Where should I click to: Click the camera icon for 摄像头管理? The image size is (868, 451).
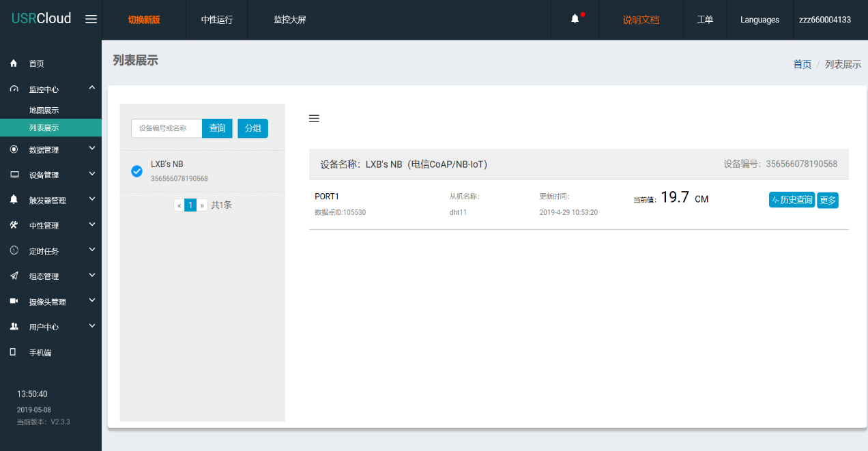[x=14, y=301]
